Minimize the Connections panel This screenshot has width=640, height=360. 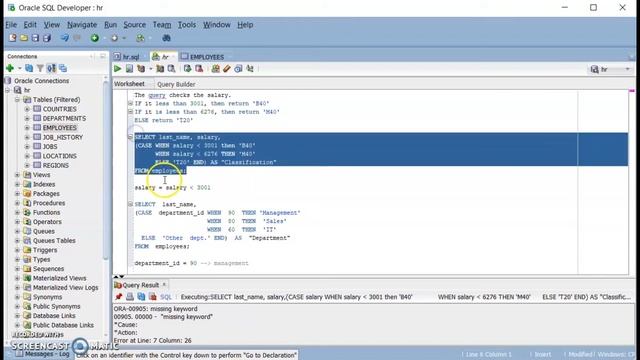pyautogui.click(x=102, y=56)
